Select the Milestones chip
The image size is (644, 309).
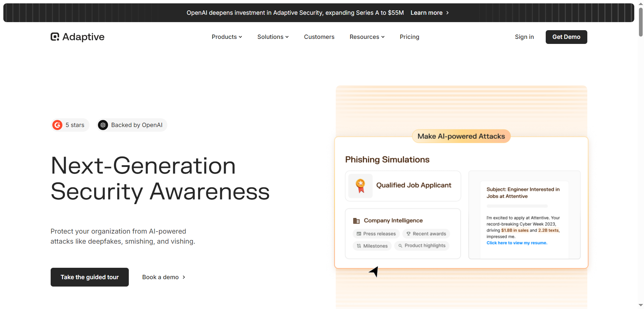[372, 246]
